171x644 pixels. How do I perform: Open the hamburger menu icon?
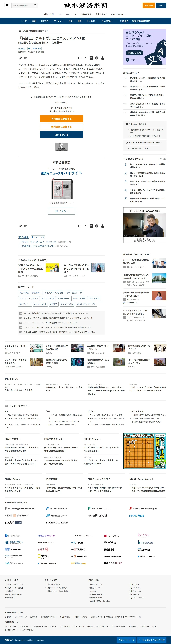tap(7, 5)
